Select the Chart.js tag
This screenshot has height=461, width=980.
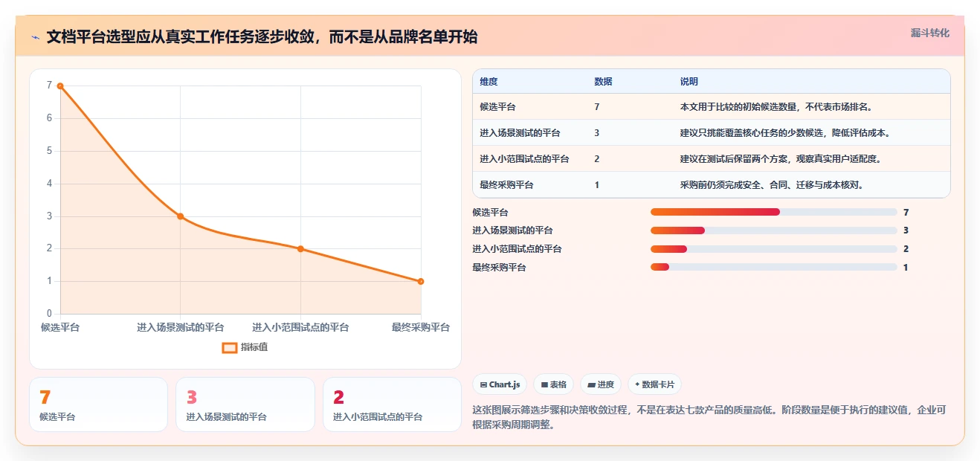[x=500, y=384]
